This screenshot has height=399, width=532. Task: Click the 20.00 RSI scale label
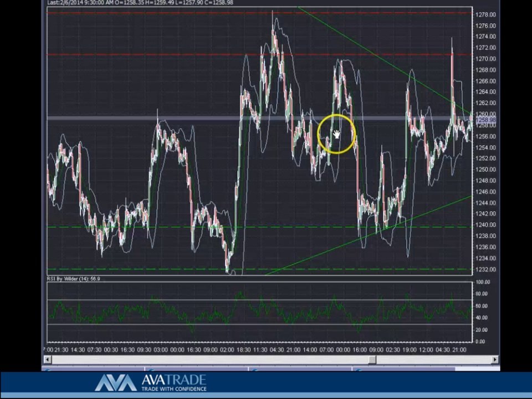483,330
